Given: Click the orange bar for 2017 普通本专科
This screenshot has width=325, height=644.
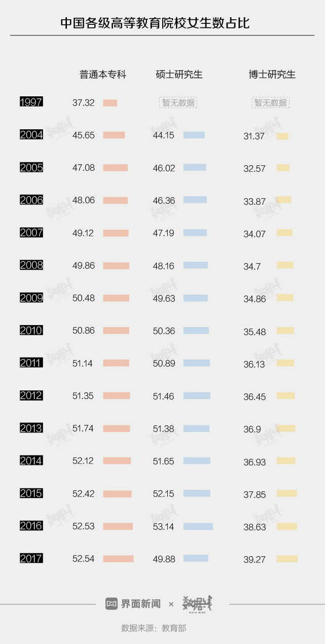Looking at the screenshot, I should click(x=118, y=559).
